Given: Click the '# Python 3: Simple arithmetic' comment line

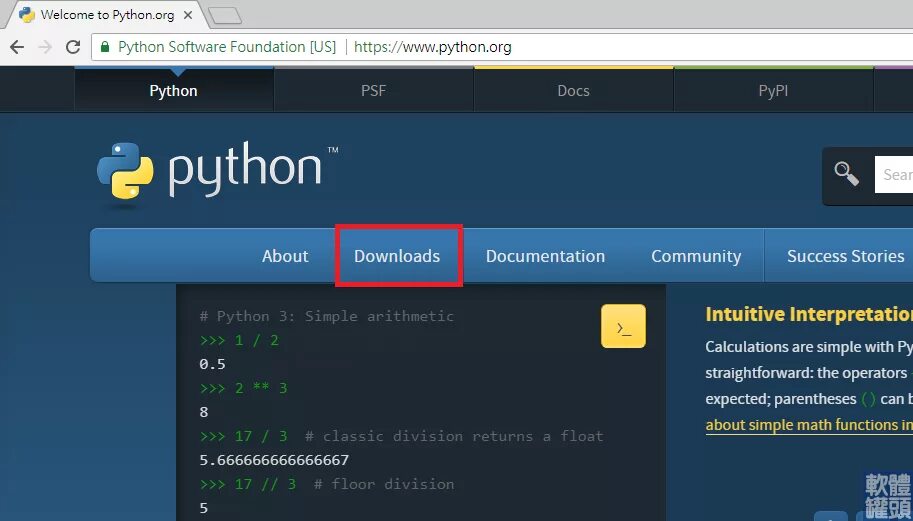Looking at the screenshot, I should tap(327, 316).
